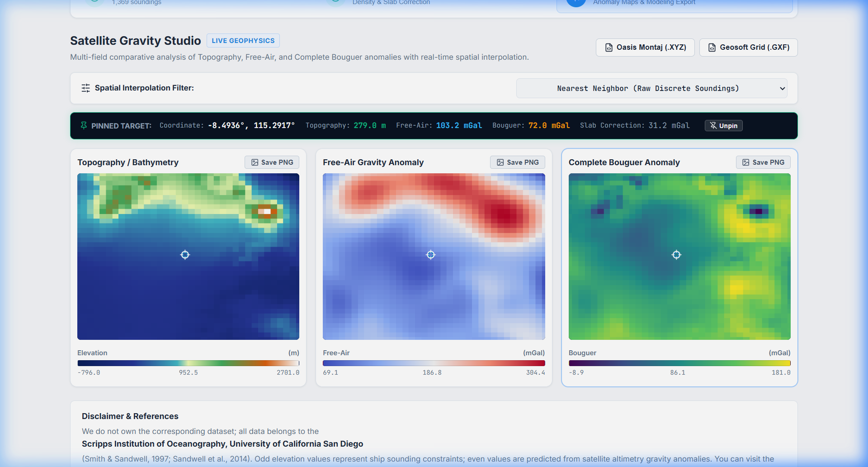Viewport: 868px width, 467px height.
Task: Click the Complete Bouguer Anomaly heatmap
Action: pos(679,257)
